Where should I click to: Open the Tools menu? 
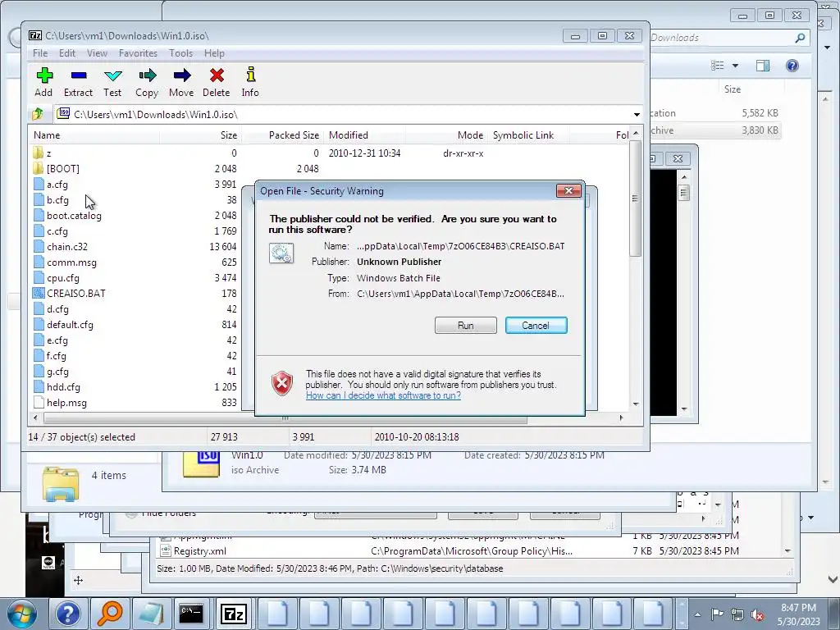[x=181, y=53]
